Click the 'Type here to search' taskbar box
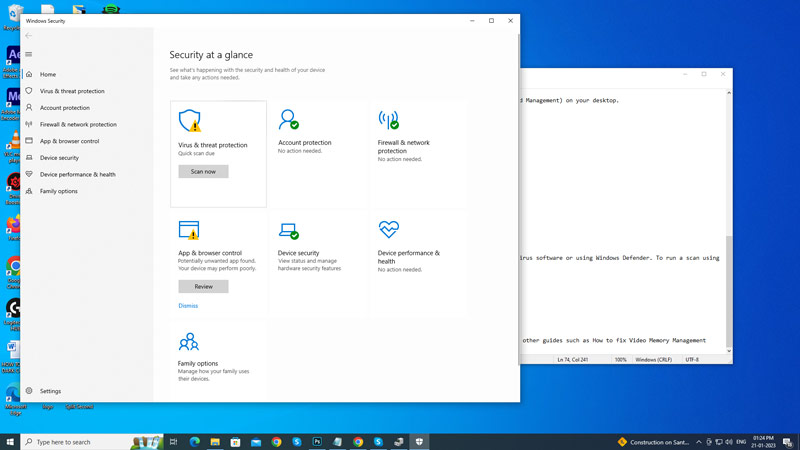Screen dimensions: 800x450 92,442
